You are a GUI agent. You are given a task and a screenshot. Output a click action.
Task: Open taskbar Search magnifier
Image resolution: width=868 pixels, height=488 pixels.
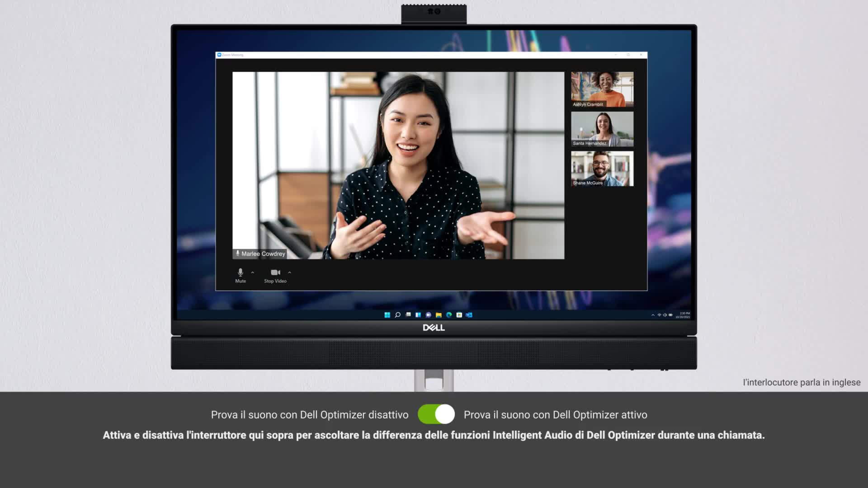coord(398,315)
